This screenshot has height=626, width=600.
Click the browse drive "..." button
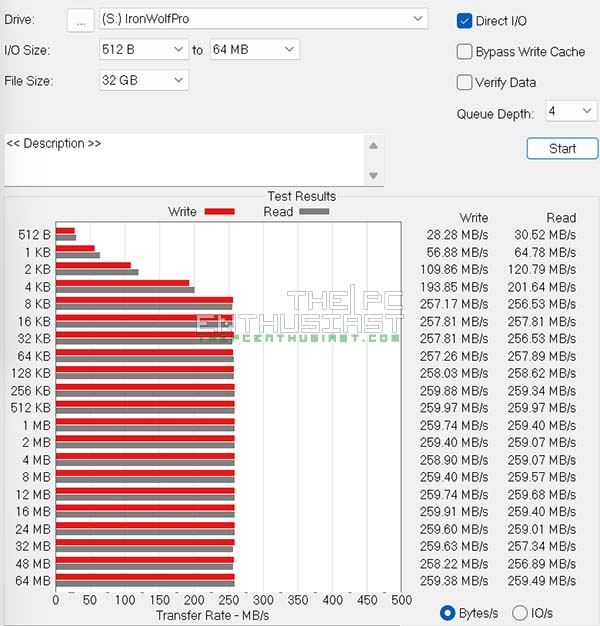[x=81, y=20]
